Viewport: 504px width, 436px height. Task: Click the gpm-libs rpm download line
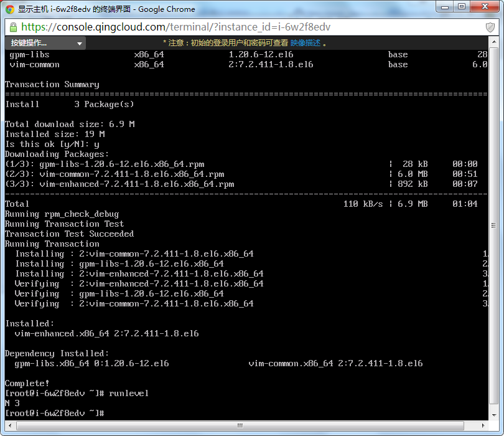coord(241,164)
